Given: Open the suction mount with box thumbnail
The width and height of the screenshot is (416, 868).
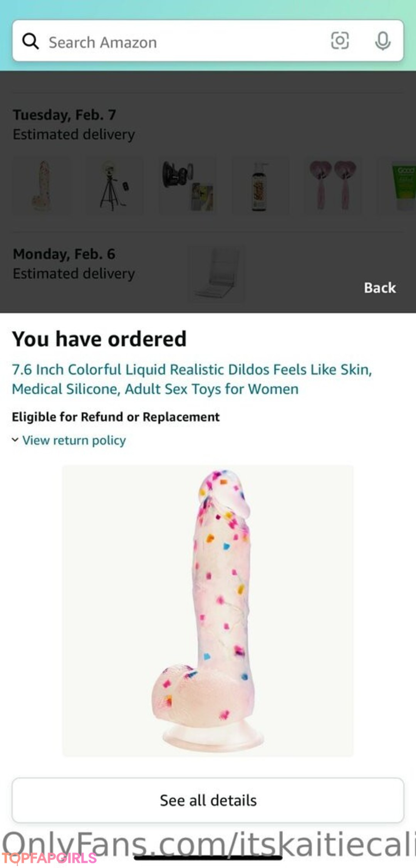Looking at the screenshot, I should tap(188, 186).
